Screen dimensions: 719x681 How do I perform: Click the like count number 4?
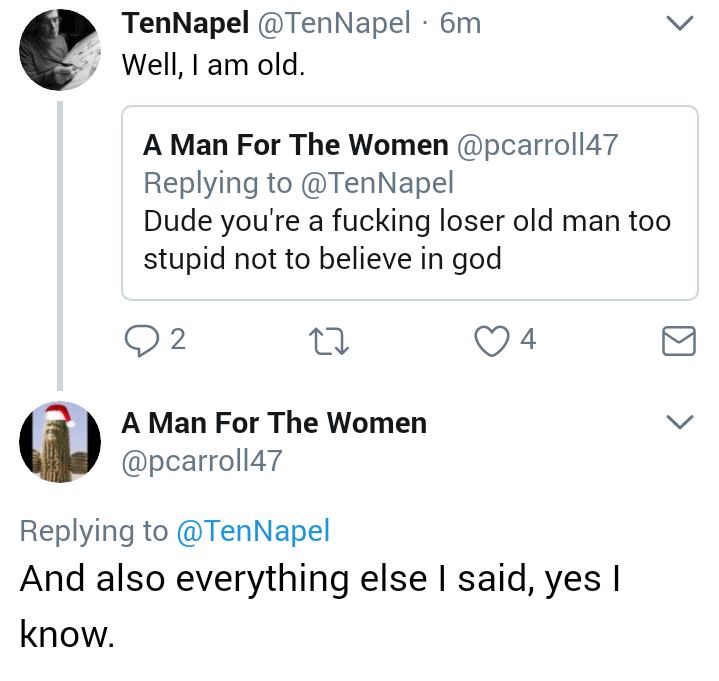528,339
